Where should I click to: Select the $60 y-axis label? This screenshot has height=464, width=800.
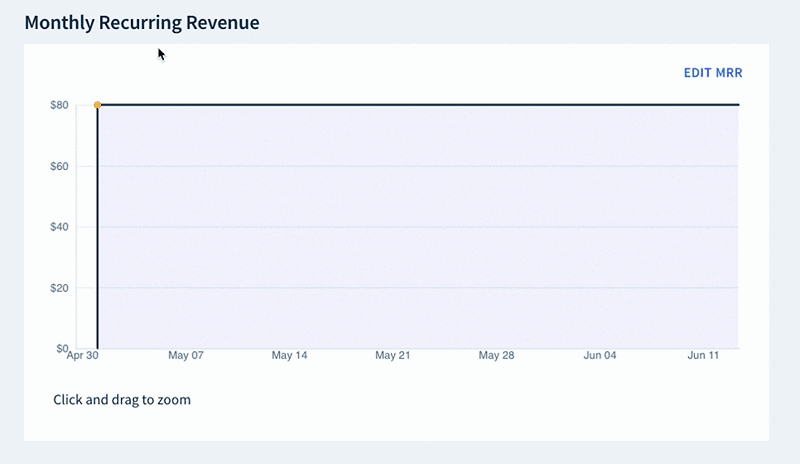(x=59, y=166)
